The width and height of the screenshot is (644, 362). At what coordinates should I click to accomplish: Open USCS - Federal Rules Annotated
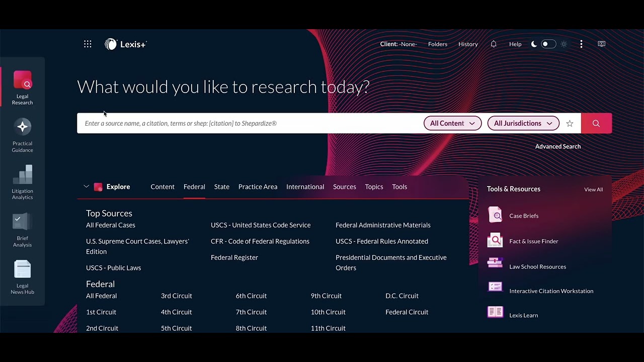382,241
